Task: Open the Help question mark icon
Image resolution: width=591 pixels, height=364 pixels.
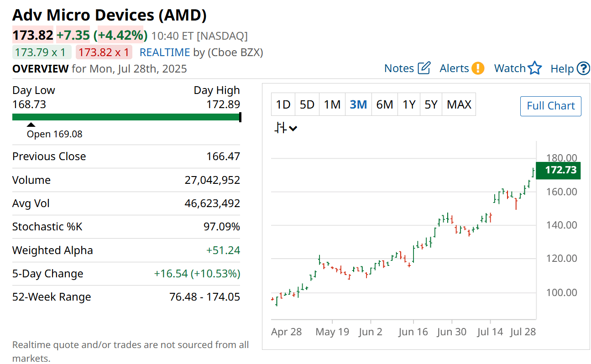Action: [x=583, y=68]
